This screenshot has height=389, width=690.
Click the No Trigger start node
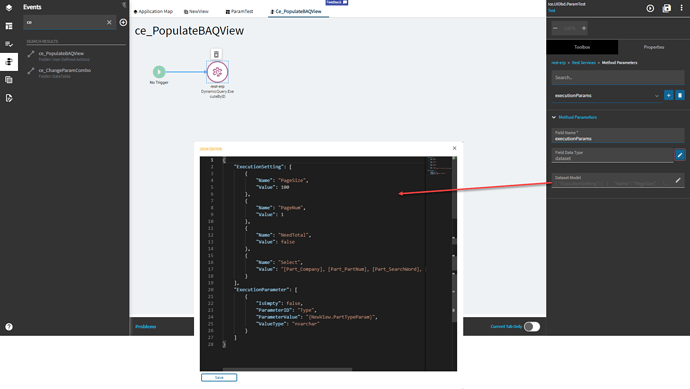pyautogui.click(x=159, y=72)
